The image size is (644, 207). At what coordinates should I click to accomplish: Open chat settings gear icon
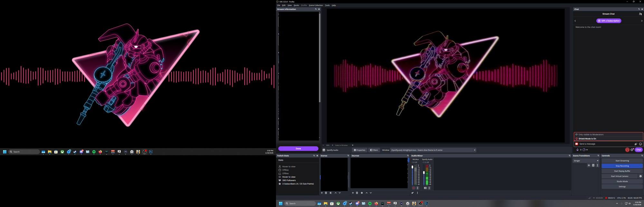[x=632, y=150]
